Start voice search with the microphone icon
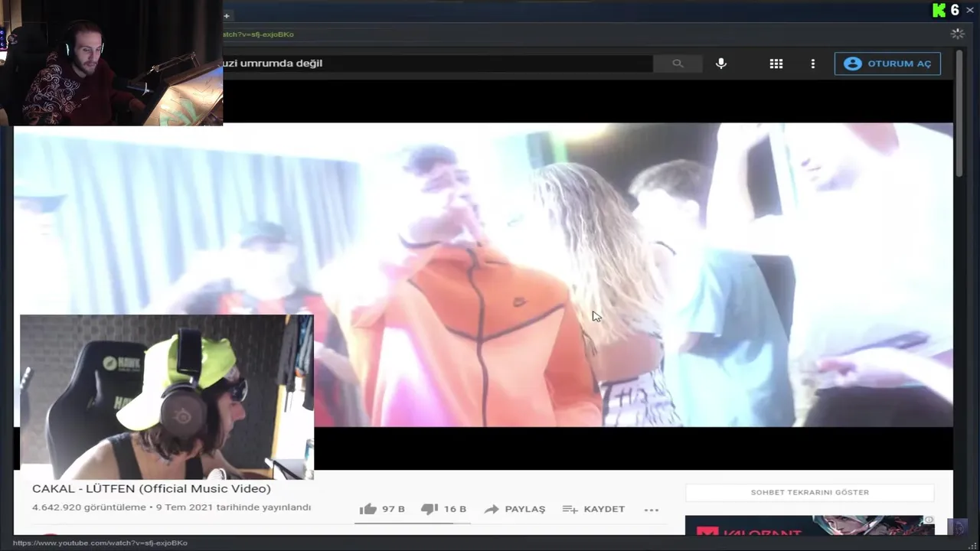Screen dimensions: 980x551 pyautogui.click(x=720, y=64)
